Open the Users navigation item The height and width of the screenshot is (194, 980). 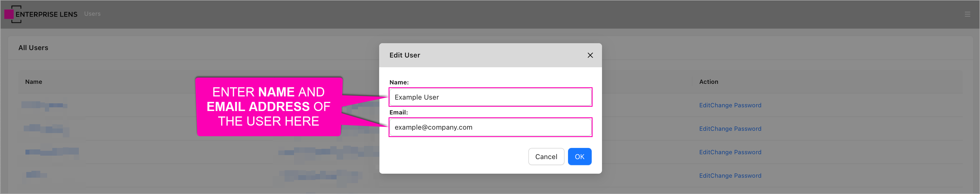point(92,14)
